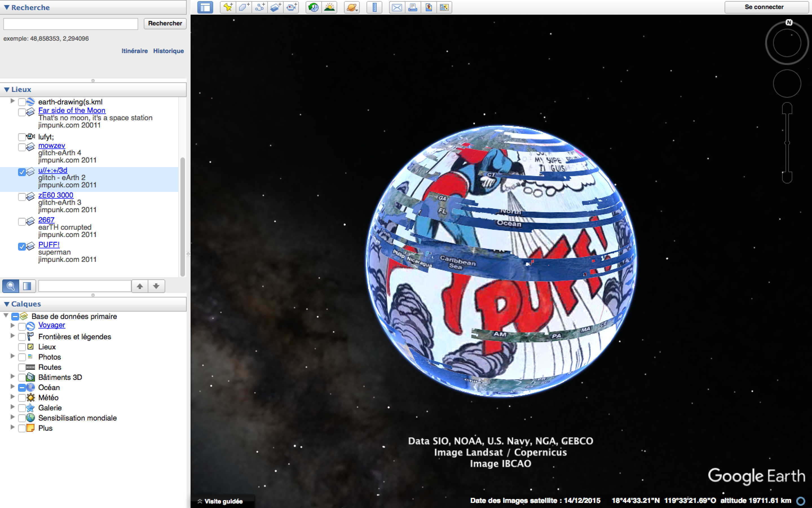Screen dimensions: 812x508
Task: Record a tour with the camera icon
Action: pos(291,7)
